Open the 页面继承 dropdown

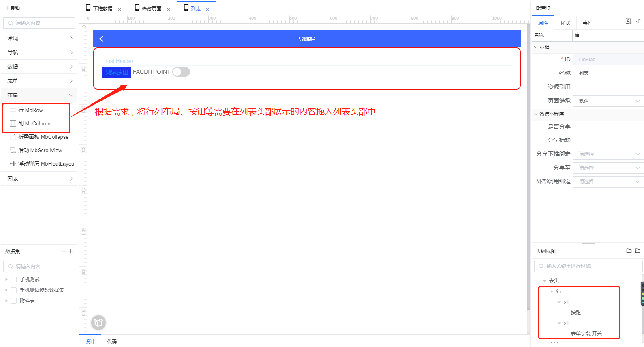pyautogui.click(x=608, y=101)
